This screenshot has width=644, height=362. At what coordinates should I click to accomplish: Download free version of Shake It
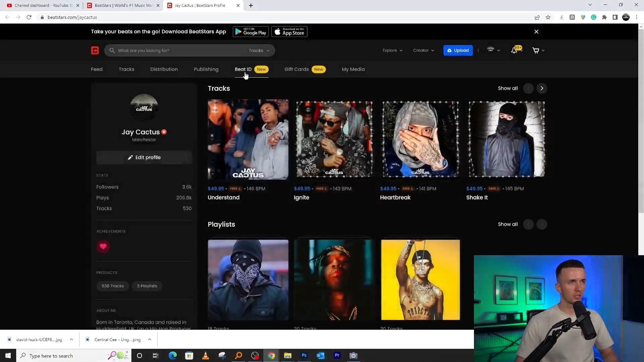click(494, 189)
